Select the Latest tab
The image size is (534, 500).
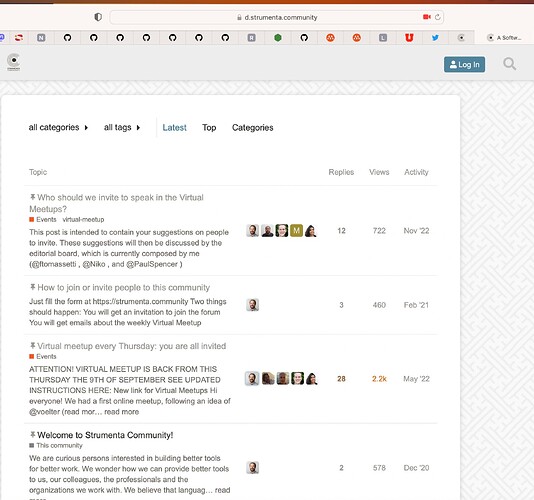(174, 128)
